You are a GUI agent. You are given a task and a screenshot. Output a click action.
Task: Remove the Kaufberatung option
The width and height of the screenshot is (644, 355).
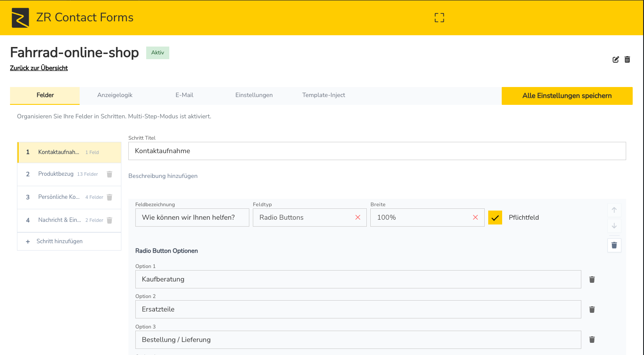[x=592, y=279]
